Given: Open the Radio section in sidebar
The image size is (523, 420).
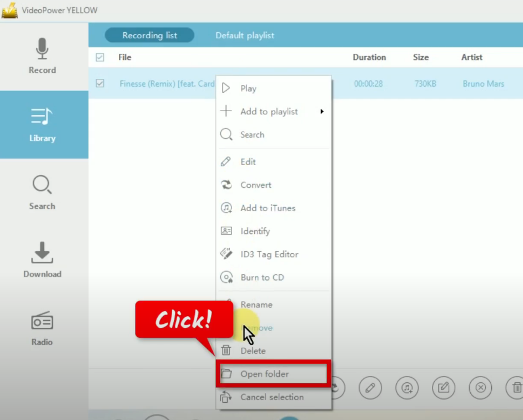Looking at the screenshot, I should click(42, 328).
